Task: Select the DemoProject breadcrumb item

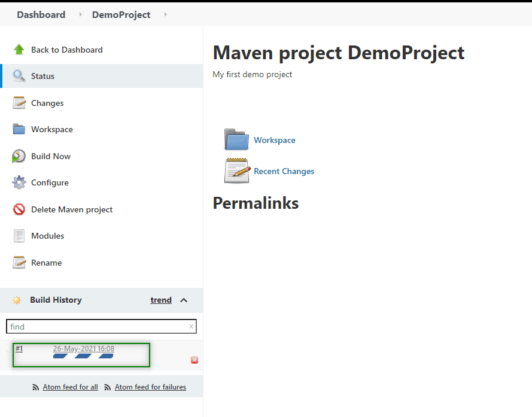Action: 121,14
